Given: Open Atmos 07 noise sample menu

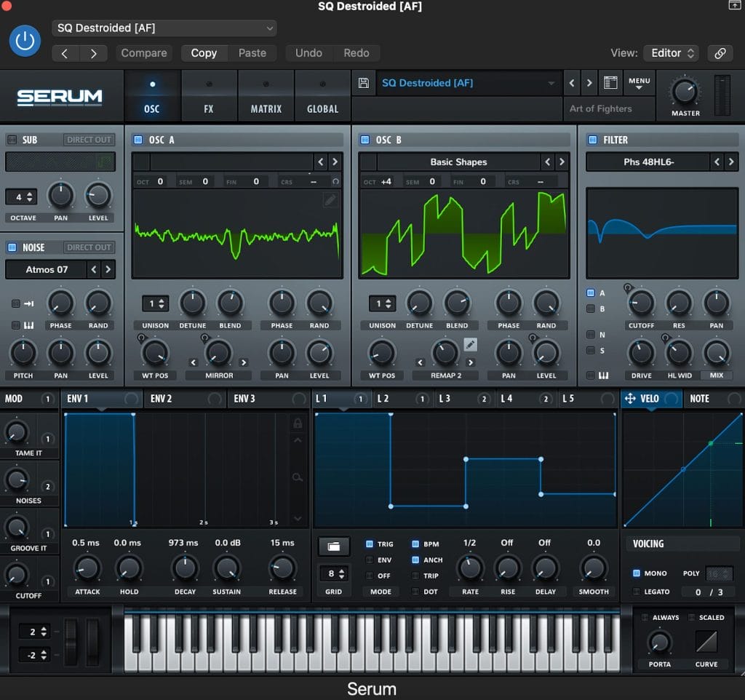Looking at the screenshot, I should (x=47, y=269).
